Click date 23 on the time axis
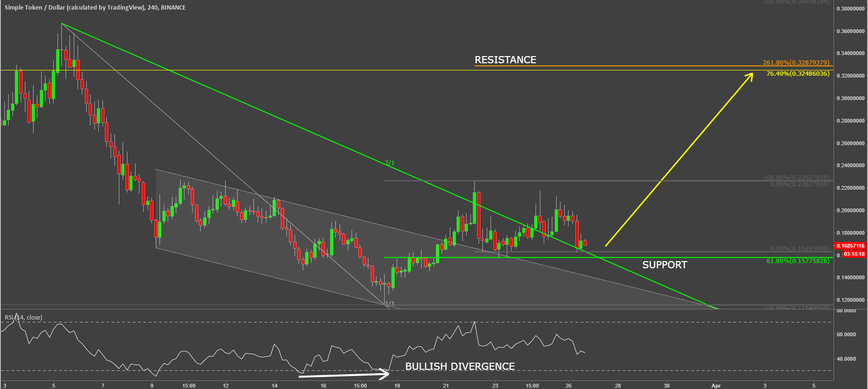The height and width of the screenshot is (389, 868). click(495, 385)
